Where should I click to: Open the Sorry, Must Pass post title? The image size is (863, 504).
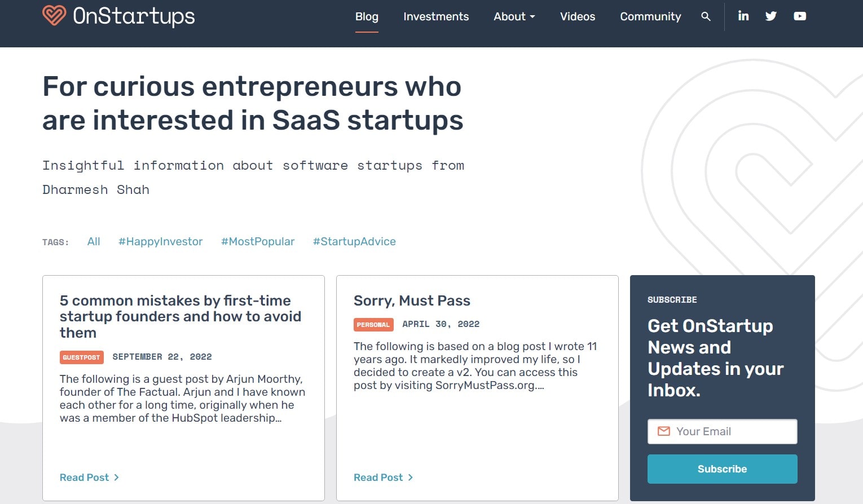click(x=412, y=300)
